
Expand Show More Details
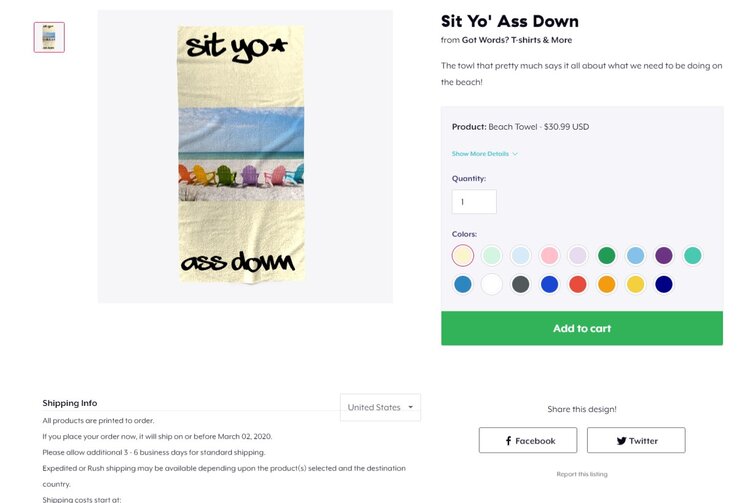point(484,154)
